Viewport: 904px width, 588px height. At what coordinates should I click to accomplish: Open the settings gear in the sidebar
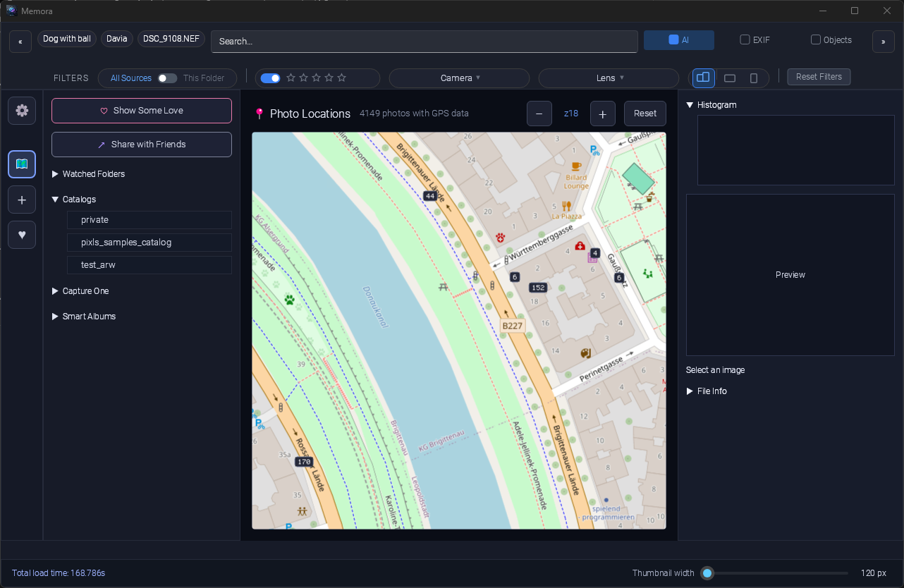click(22, 111)
